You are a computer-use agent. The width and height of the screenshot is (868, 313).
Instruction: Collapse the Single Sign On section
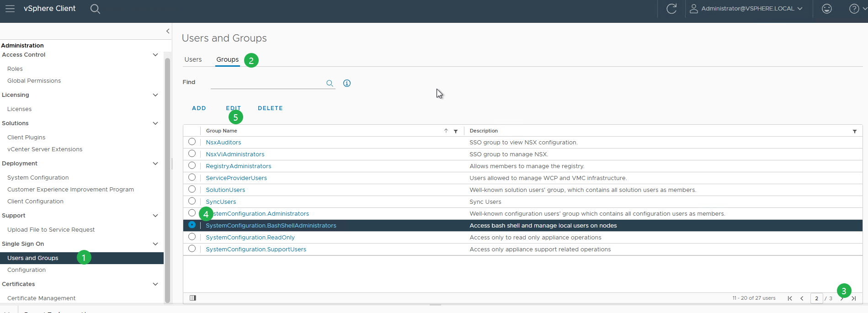[155, 244]
